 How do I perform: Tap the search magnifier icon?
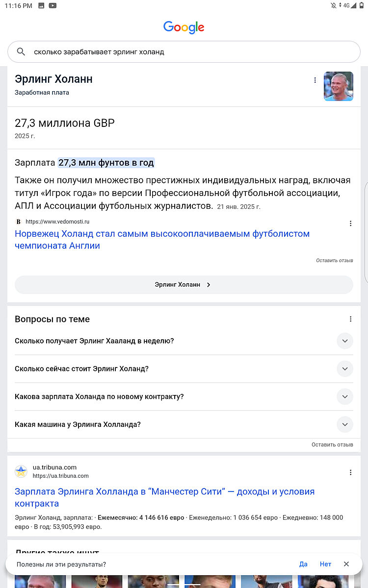pos(21,52)
